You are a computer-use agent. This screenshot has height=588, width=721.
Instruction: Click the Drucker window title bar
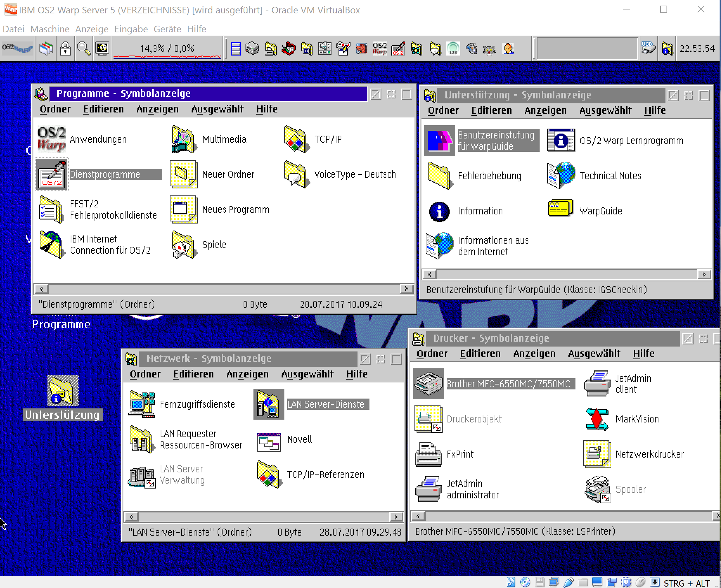552,338
